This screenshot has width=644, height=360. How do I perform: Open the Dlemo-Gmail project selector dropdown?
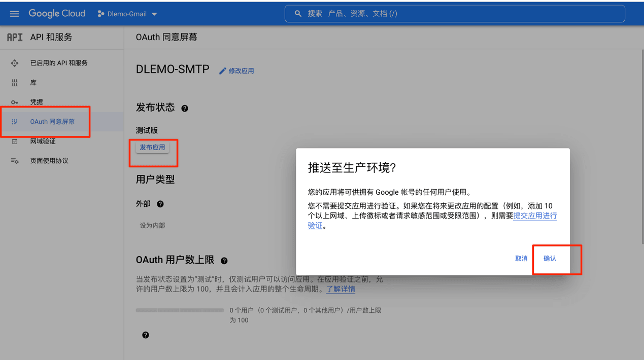click(x=127, y=14)
